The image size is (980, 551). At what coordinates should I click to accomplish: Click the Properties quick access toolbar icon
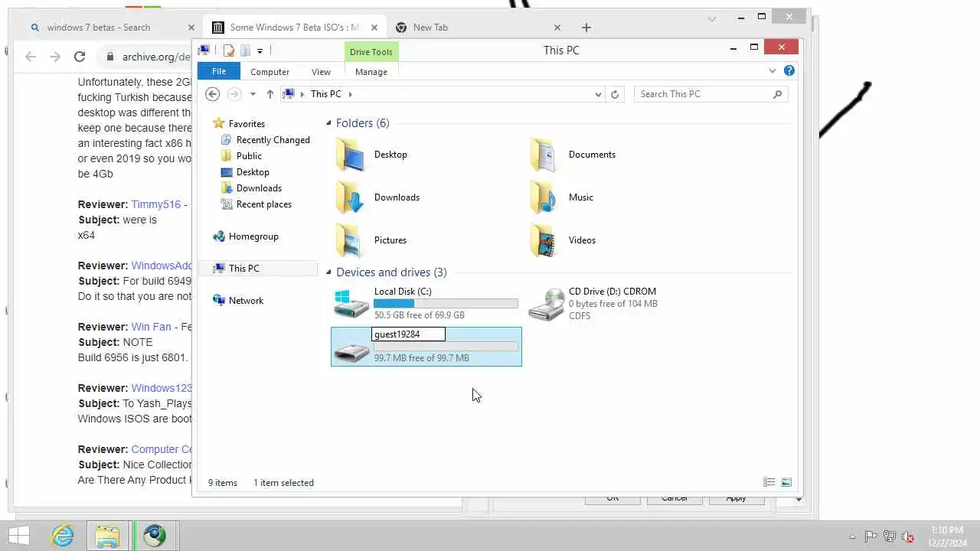coord(228,51)
